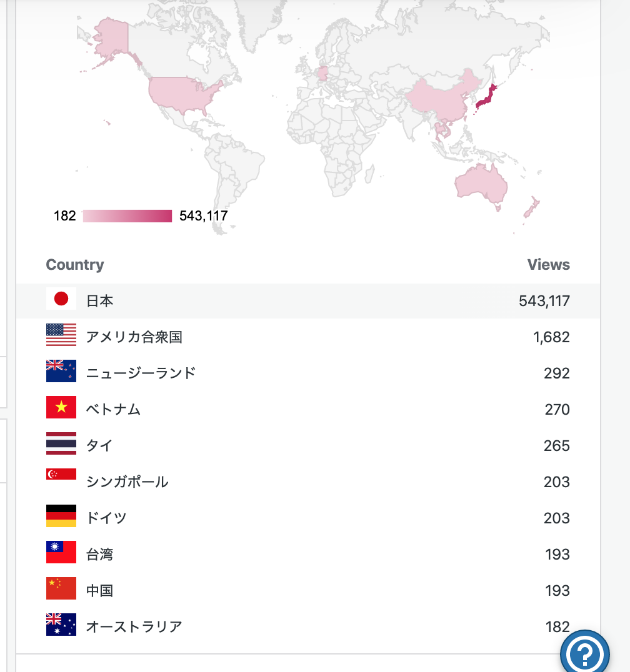Open the blue help question mark button
630x672 pixels.
[x=584, y=653]
